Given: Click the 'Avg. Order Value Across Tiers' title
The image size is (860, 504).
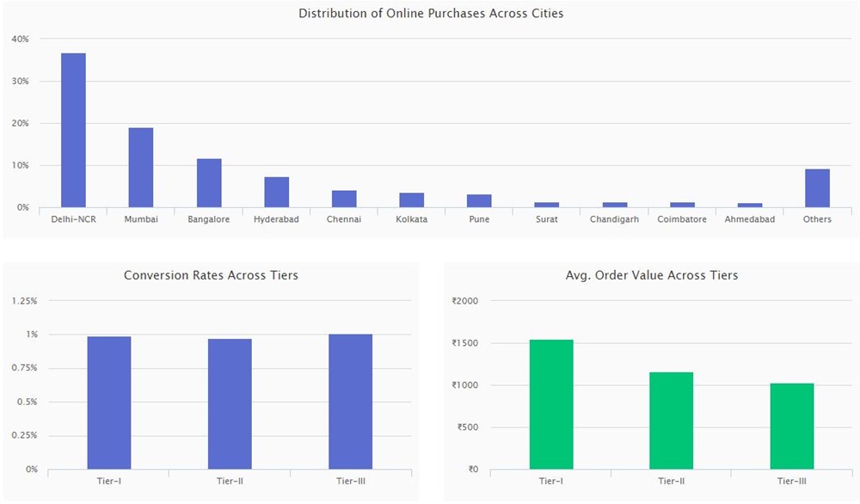Looking at the screenshot, I should [651, 275].
